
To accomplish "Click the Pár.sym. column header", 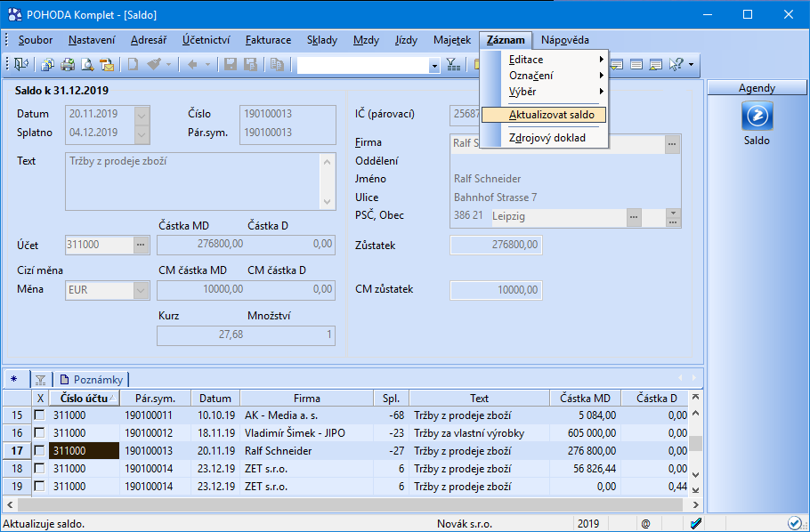I will point(156,399).
